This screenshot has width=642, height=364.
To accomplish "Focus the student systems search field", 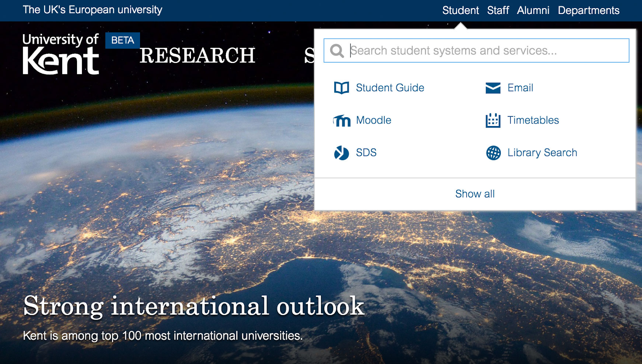I will (x=476, y=51).
